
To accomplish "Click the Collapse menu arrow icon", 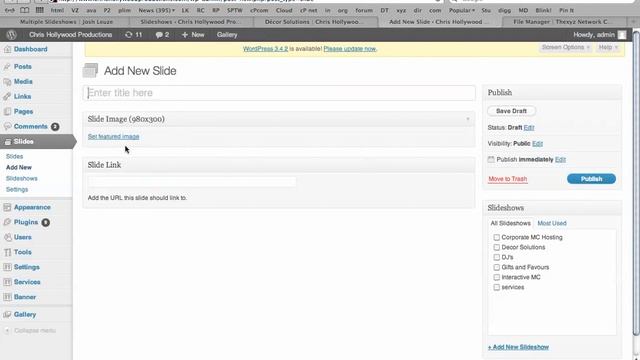I will coord(7,331).
